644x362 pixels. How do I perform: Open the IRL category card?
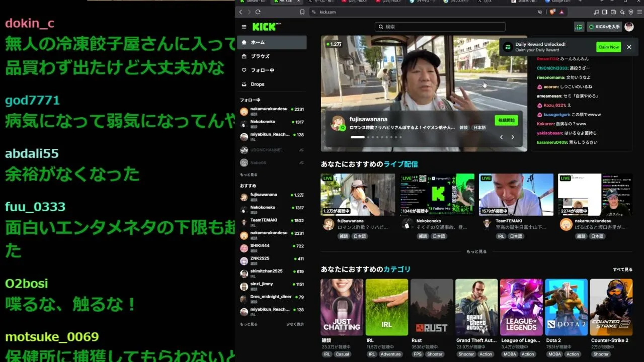(387, 307)
